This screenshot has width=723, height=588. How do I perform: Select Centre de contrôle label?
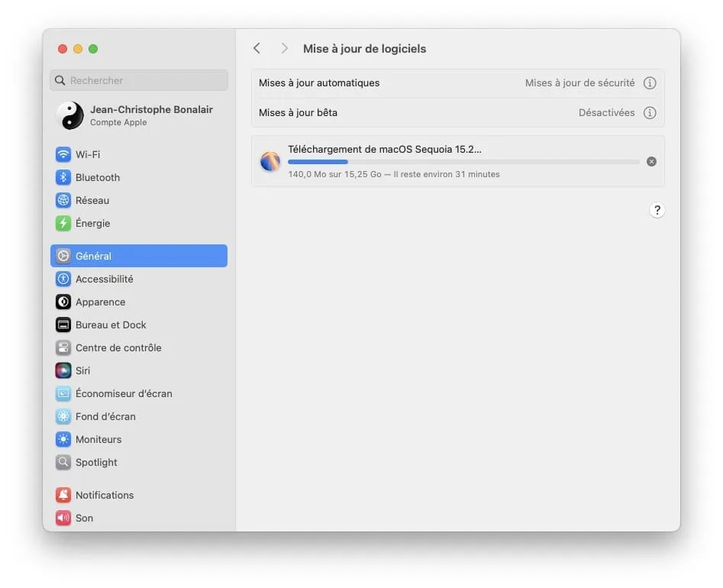click(118, 347)
